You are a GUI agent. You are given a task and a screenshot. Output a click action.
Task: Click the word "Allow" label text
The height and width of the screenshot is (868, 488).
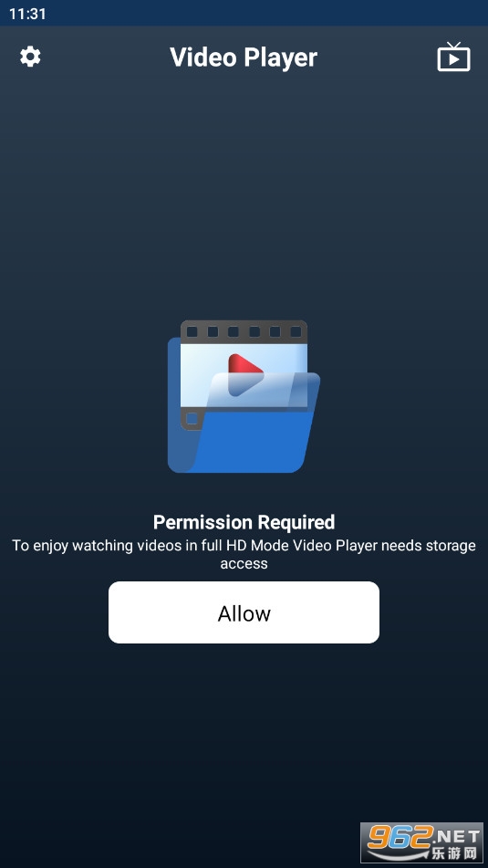pos(244,613)
